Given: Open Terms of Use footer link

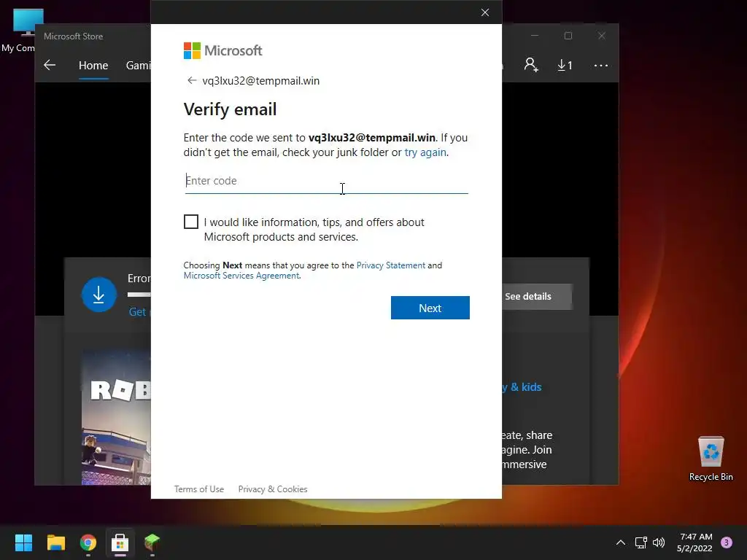Looking at the screenshot, I should coord(198,489).
